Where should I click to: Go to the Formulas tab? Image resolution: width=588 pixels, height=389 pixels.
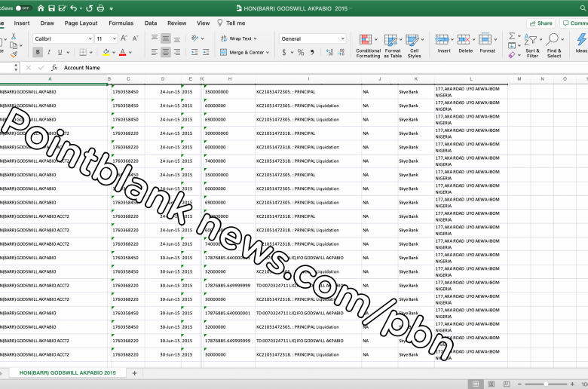(x=121, y=23)
